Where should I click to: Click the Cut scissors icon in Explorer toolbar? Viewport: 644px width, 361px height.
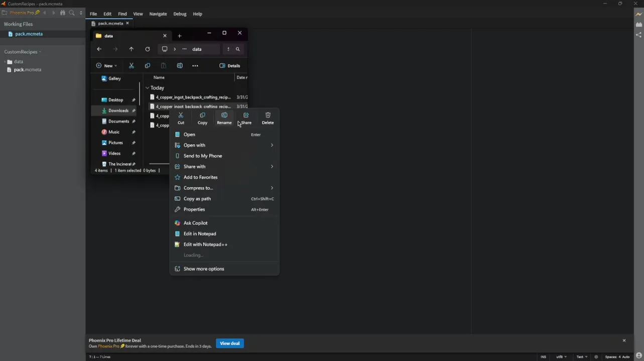(x=131, y=66)
